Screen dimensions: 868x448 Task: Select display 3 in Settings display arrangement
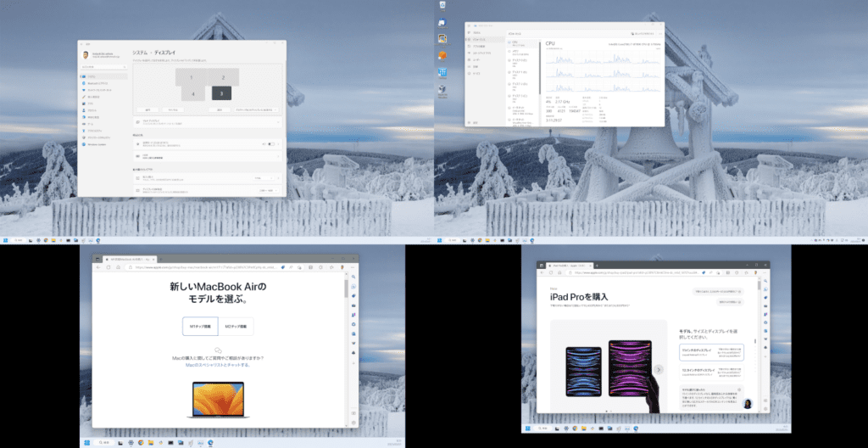(x=221, y=93)
